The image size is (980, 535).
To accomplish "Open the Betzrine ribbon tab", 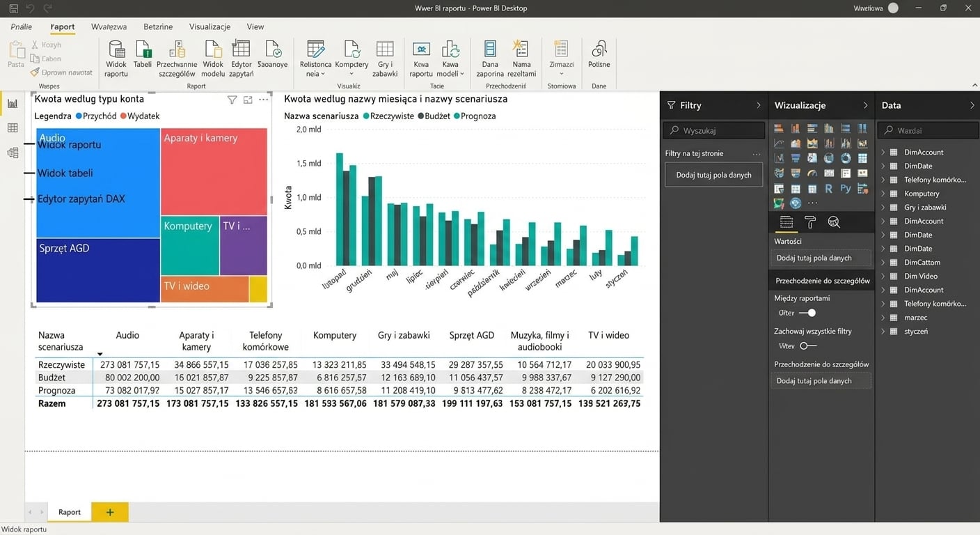I will click(158, 26).
